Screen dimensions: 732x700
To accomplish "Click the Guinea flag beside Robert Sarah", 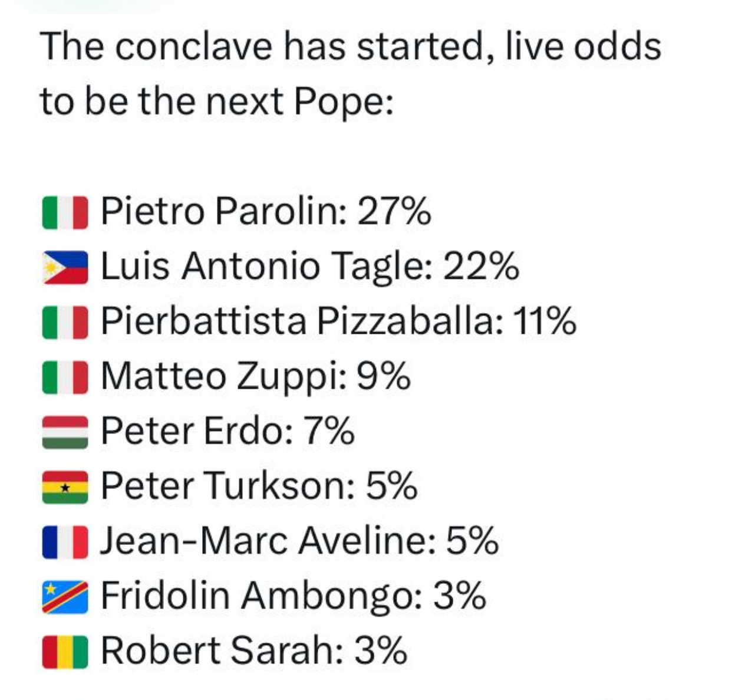I will [65, 652].
